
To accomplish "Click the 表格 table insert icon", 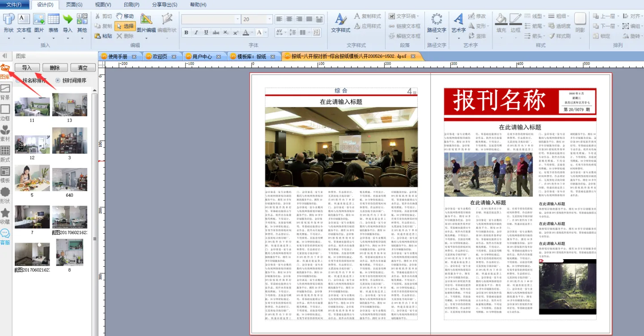I will tap(53, 23).
